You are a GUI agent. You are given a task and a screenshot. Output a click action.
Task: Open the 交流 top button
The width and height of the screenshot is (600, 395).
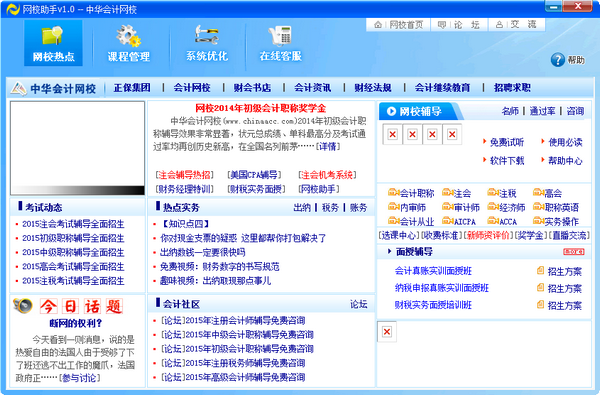pos(516,25)
